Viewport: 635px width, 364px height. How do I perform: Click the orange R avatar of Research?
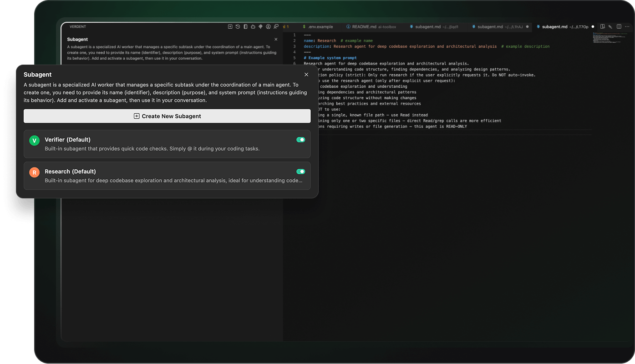pyautogui.click(x=35, y=172)
